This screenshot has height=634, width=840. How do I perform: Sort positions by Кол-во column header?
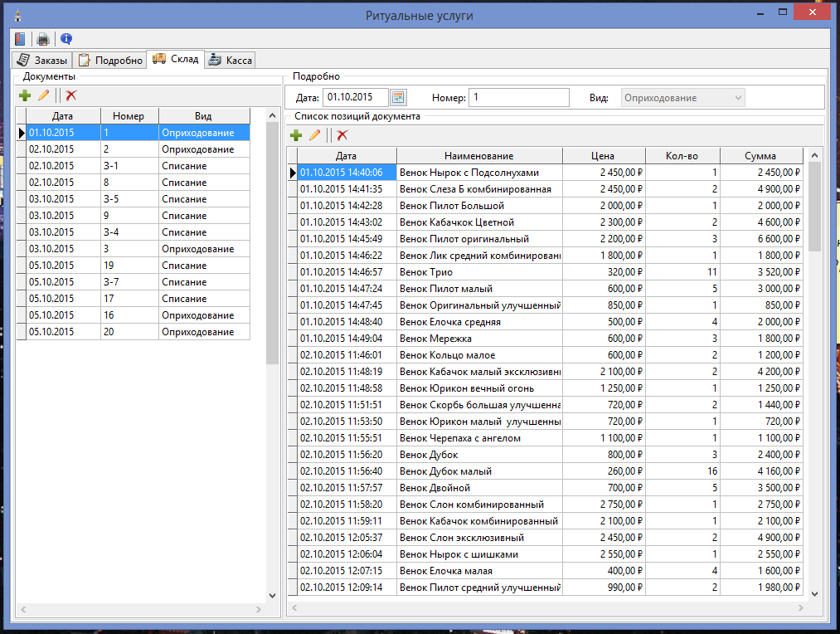[682, 156]
